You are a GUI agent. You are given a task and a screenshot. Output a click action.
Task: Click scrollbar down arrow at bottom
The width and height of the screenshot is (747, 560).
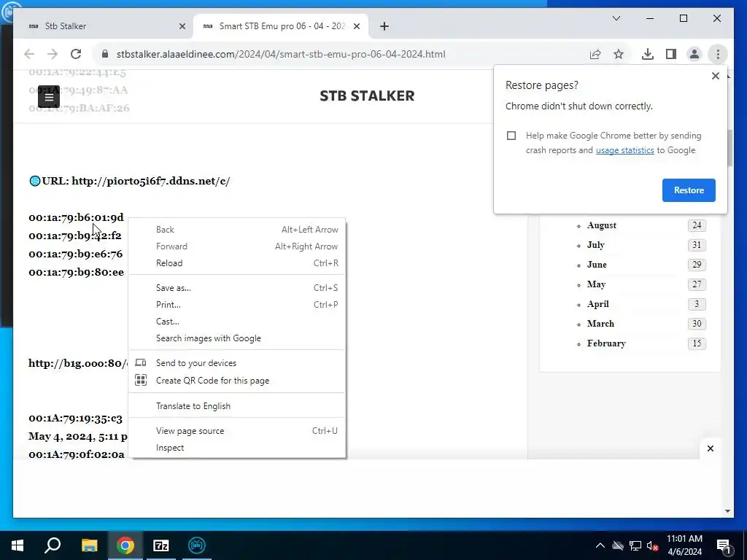727,511
